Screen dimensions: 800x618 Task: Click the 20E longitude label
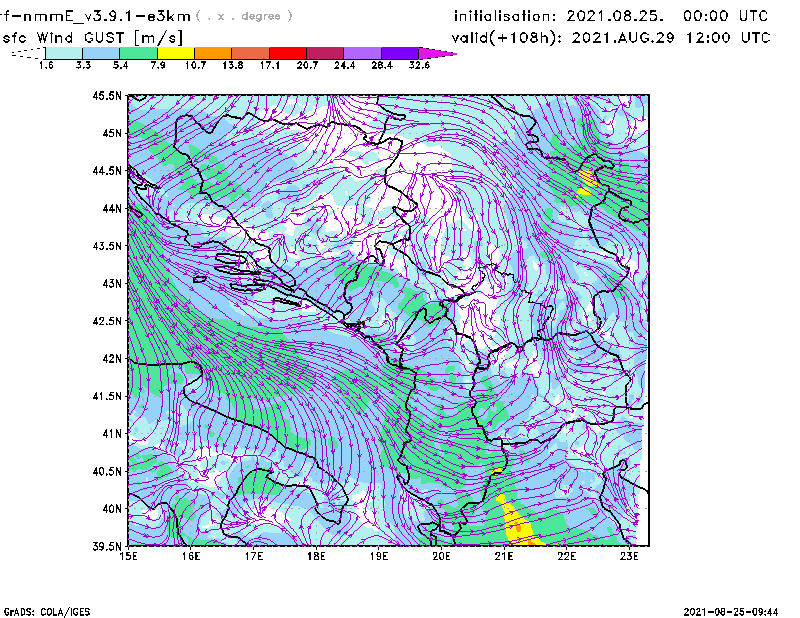(x=441, y=556)
